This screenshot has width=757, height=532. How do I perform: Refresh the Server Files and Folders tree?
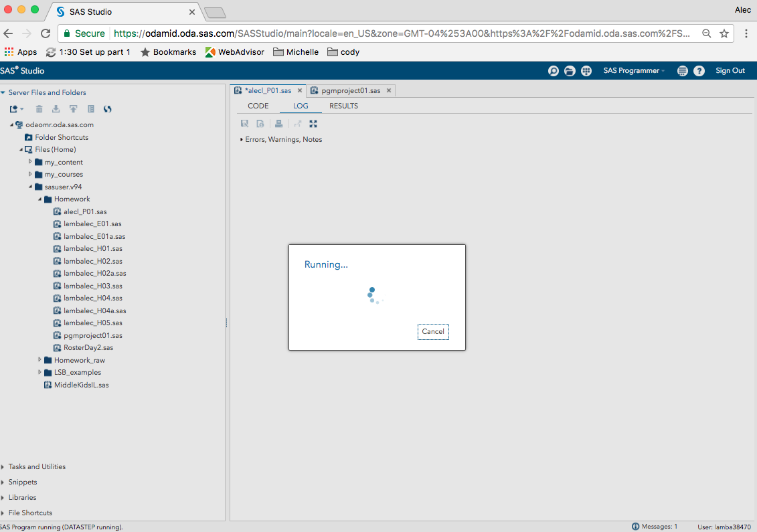click(106, 109)
